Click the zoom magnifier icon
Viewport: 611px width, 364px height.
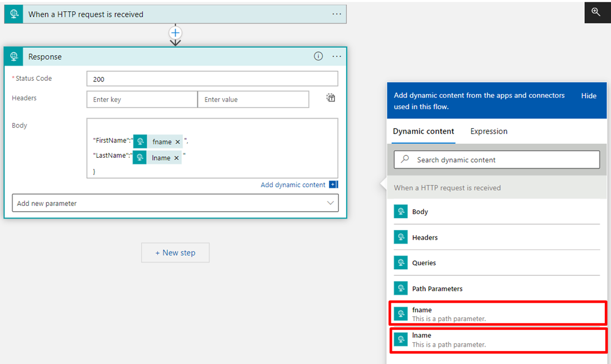coord(596,12)
